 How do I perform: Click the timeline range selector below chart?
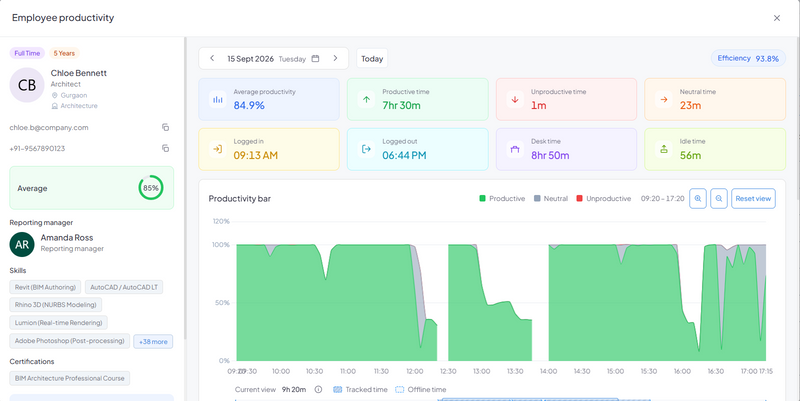(x=531, y=399)
